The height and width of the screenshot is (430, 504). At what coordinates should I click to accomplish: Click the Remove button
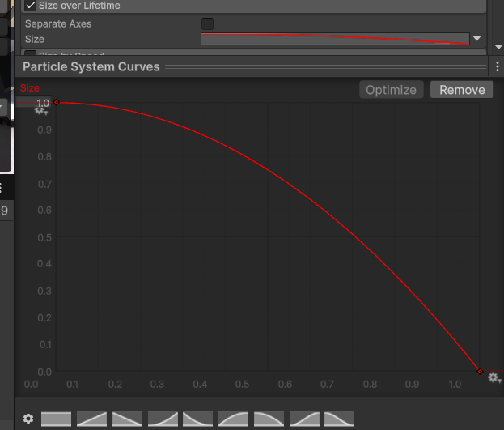point(462,90)
